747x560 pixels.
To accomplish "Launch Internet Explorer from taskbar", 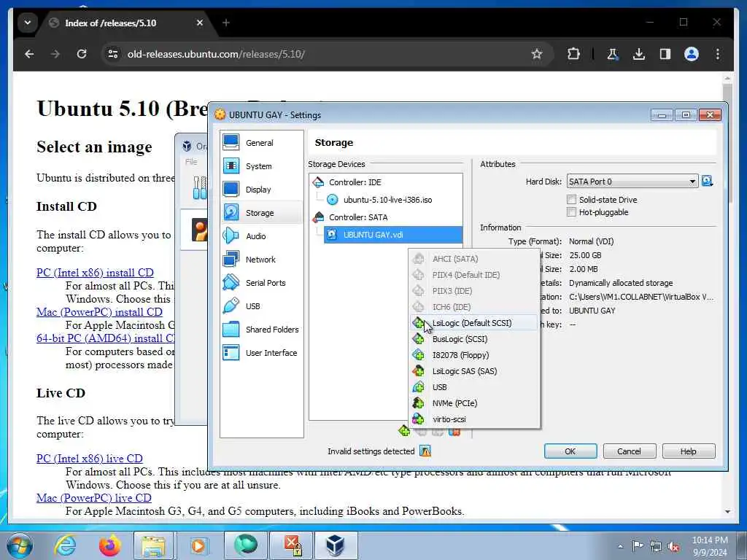I will 65,545.
